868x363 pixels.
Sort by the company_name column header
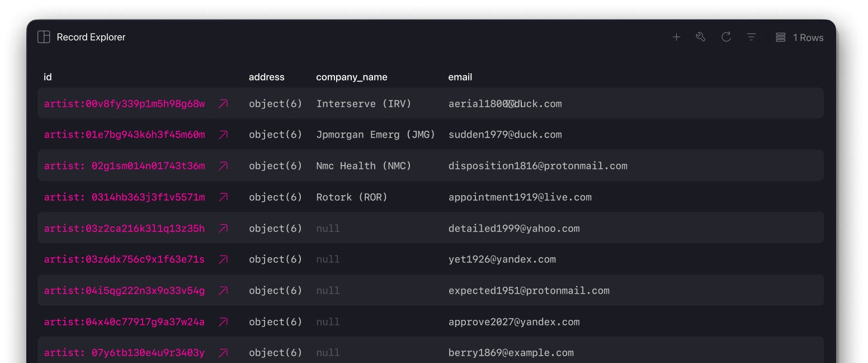(x=351, y=77)
